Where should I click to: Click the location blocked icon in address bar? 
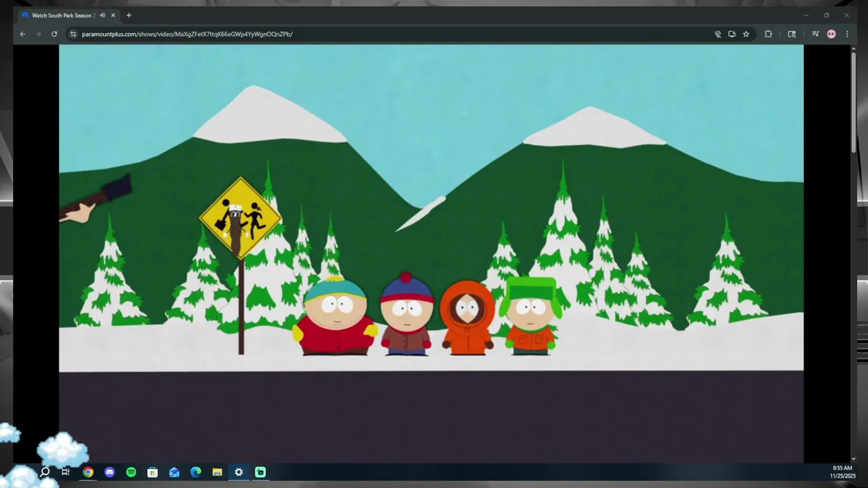click(717, 34)
